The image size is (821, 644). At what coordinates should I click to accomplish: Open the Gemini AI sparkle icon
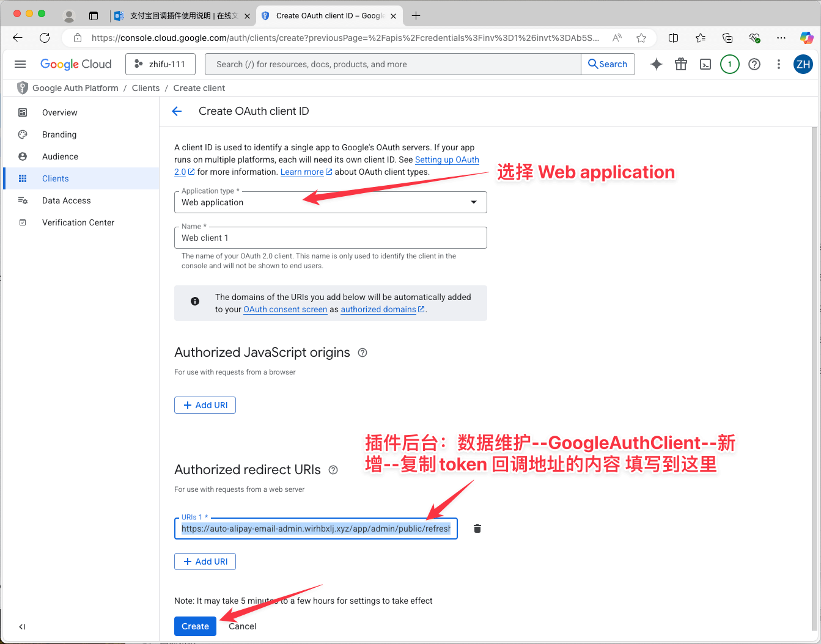(657, 64)
